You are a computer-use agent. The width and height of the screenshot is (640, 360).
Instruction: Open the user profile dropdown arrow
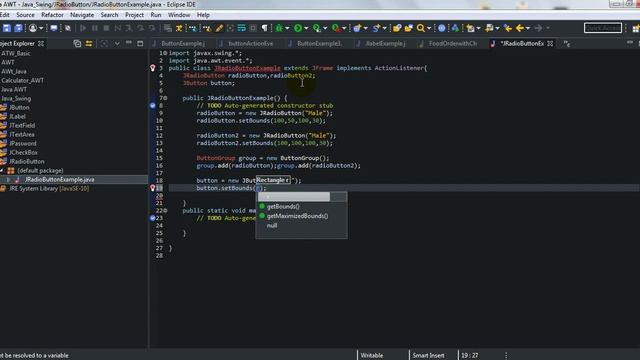point(41,28)
